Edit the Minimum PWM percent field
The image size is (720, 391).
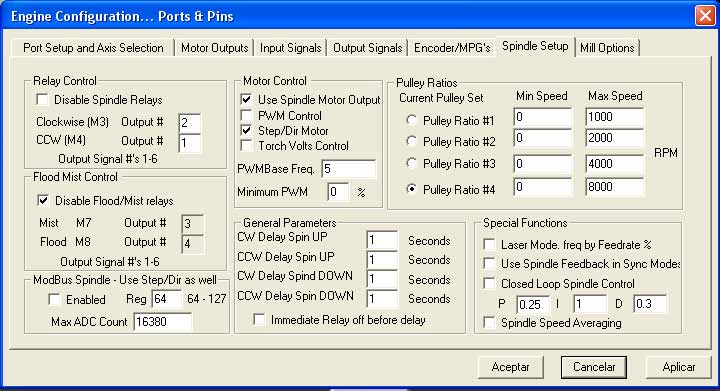click(x=338, y=191)
